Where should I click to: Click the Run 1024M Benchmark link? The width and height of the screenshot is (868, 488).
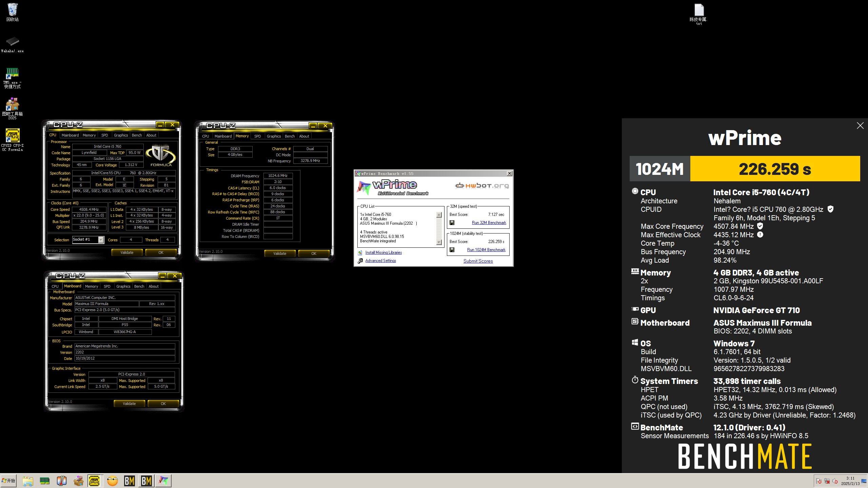[486, 250]
